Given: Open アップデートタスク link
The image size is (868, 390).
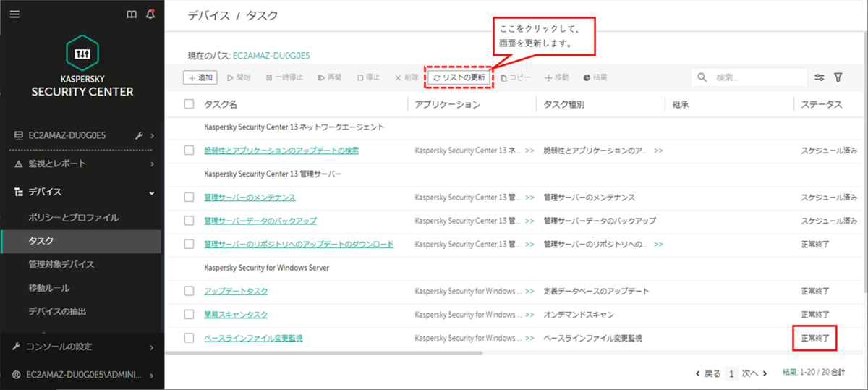Looking at the screenshot, I should coord(236,291).
